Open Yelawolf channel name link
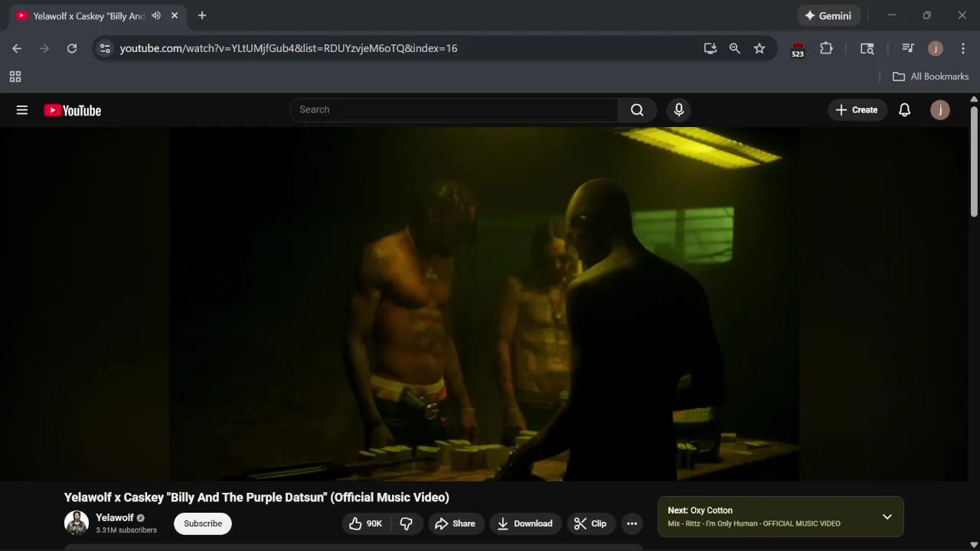Screen dimensions: 980x551 115,517
